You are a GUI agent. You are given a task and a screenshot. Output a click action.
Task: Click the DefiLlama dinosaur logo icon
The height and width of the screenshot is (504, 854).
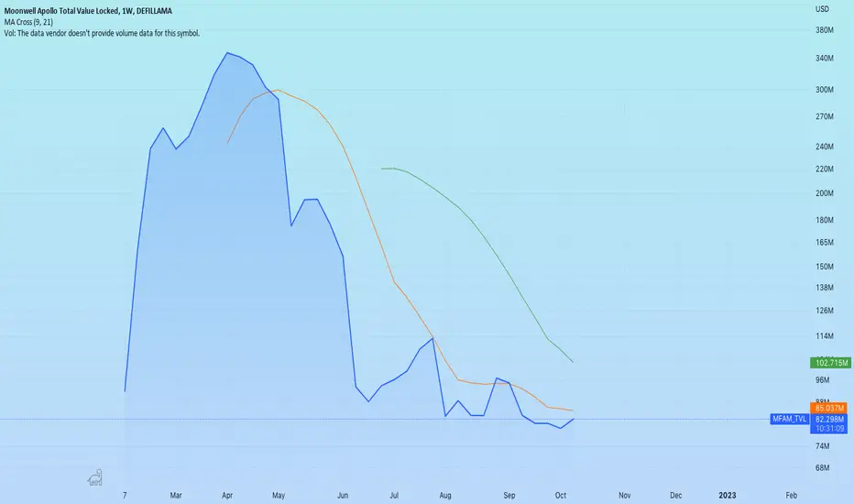pyautogui.click(x=95, y=477)
